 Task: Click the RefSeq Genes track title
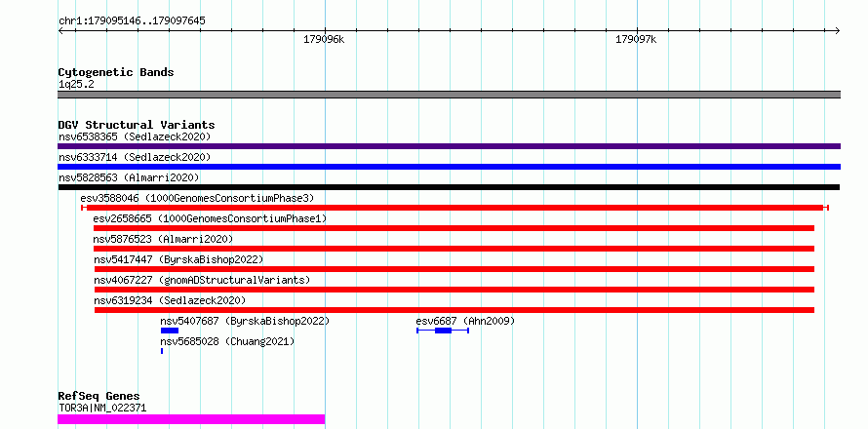(x=99, y=397)
